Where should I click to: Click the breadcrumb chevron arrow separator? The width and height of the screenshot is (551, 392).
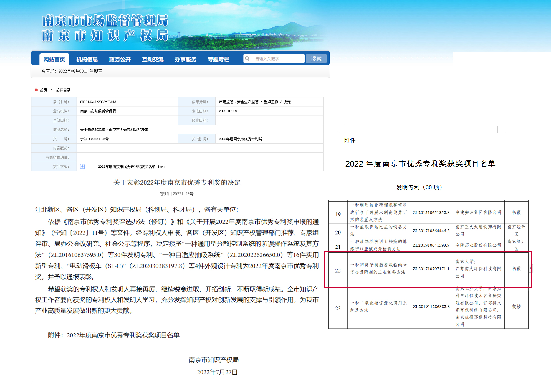click(52, 90)
